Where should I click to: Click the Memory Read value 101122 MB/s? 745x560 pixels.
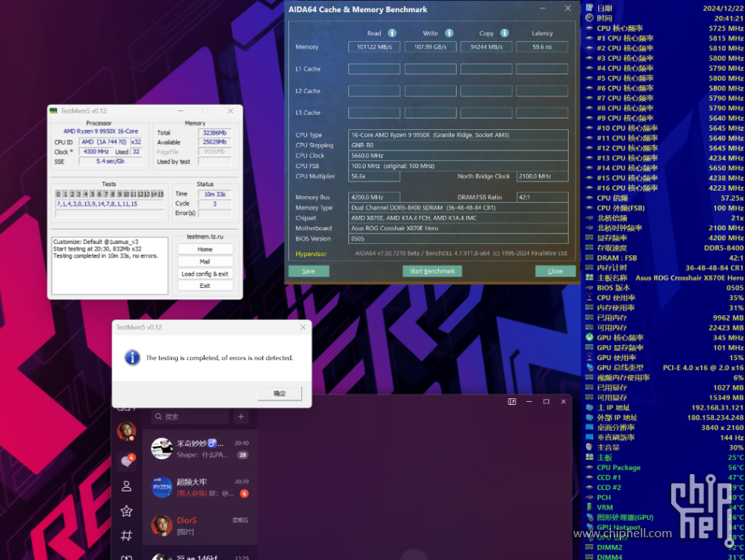click(374, 47)
